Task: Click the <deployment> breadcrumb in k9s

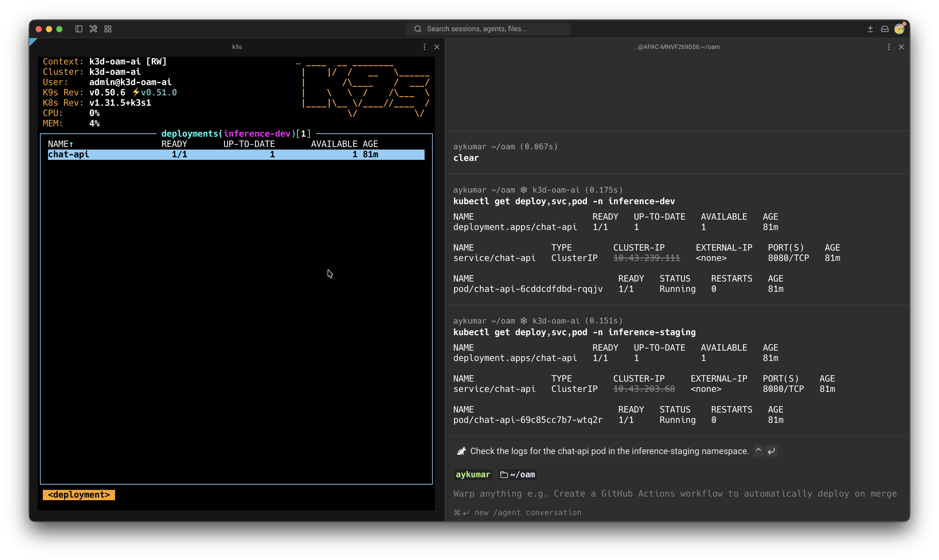Action: 79,495
